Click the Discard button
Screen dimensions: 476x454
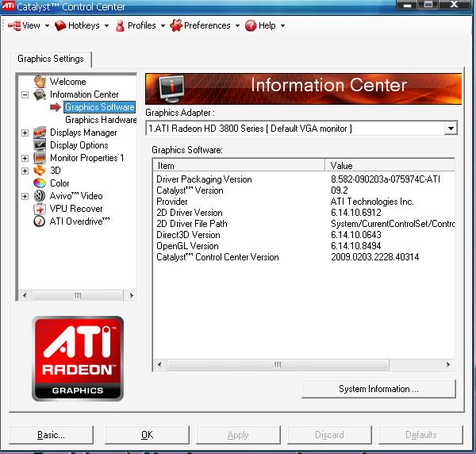pyautogui.click(x=329, y=435)
